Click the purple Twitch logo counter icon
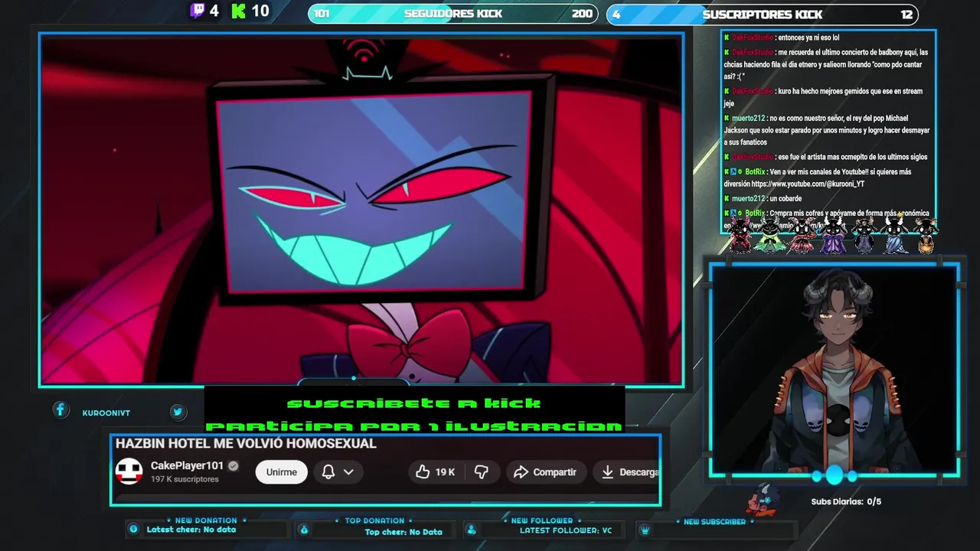Screen dimensions: 980x551 click(198, 11)
